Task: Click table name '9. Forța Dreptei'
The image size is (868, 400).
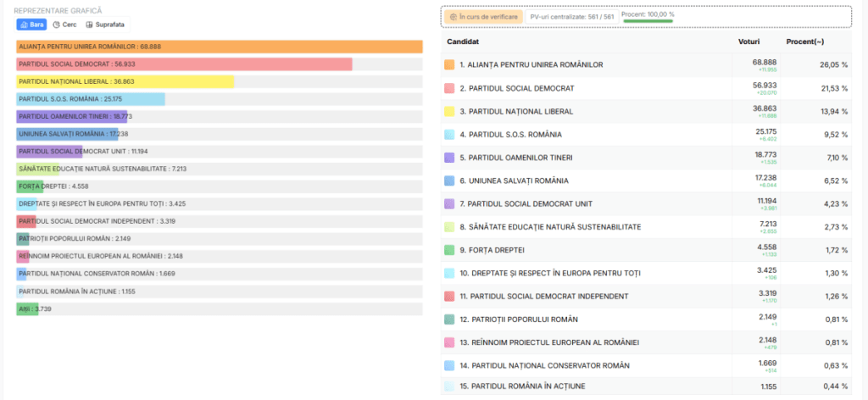Action: 492,250
